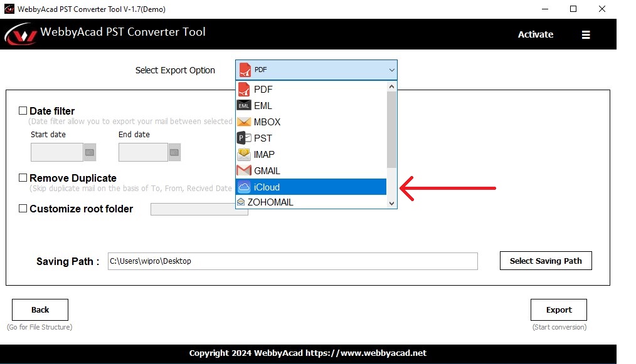636x364 pixels.
Task: Minimize the PST Converter window
Action: click(544, 9)
